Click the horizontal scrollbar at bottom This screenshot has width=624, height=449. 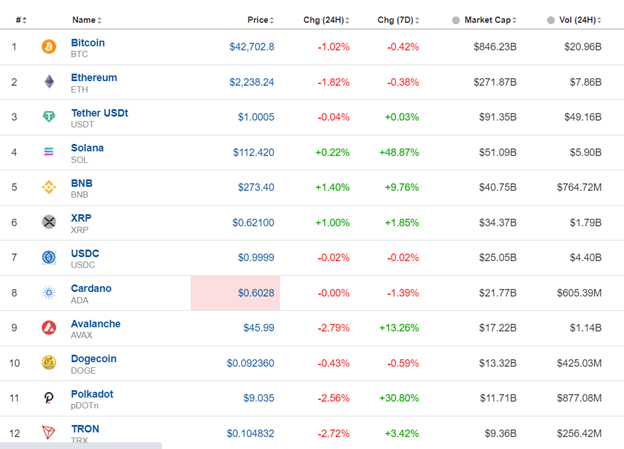point(81,445)
